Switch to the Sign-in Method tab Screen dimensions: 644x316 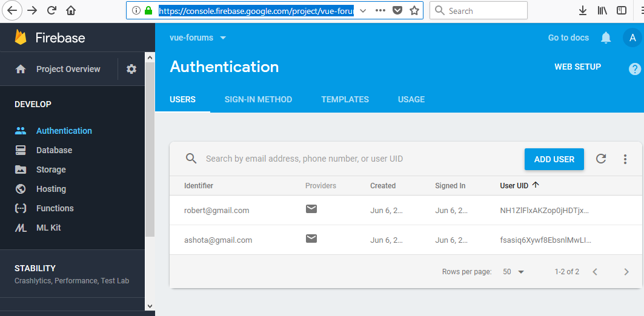click(258, 99)
